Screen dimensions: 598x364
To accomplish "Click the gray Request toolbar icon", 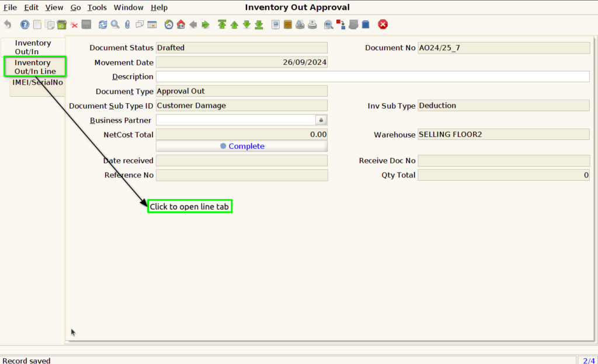I will pyautogui.click(x=353, y=24).
